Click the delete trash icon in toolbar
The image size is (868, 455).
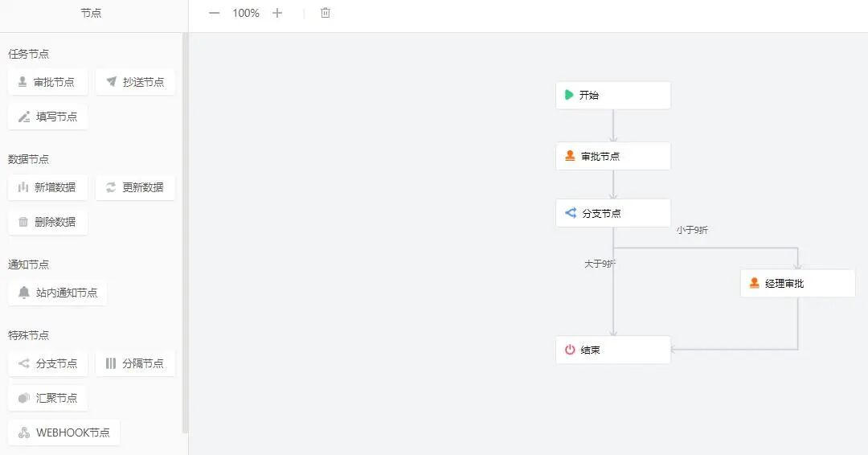(325, 13)
